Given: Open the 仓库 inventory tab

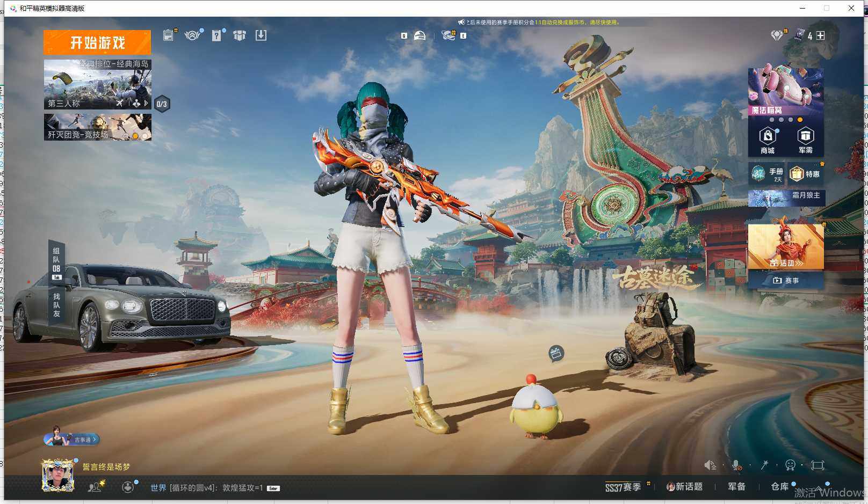Looking at the screenshot, I should (x=779, y=486).
